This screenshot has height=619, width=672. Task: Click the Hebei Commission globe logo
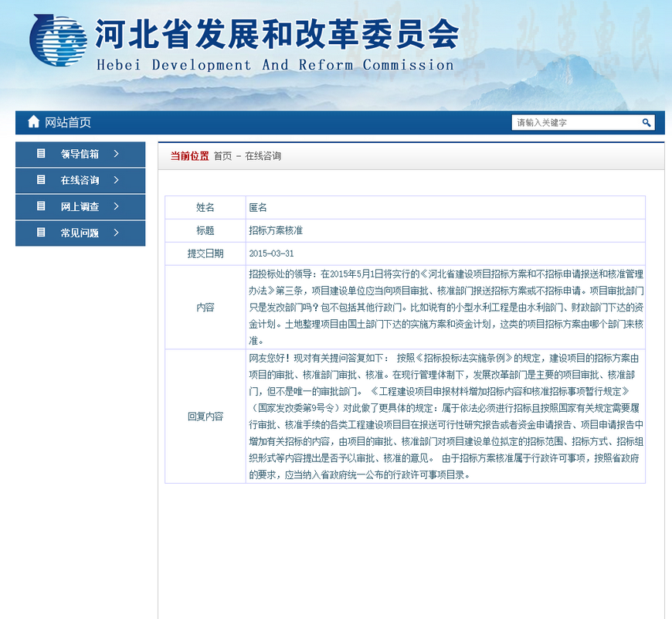[58, 40]
